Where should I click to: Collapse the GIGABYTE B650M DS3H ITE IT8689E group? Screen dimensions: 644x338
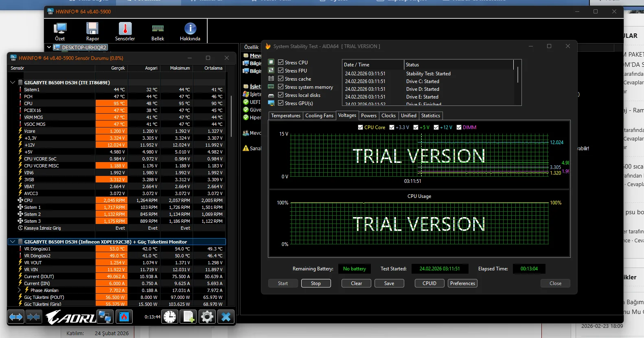[x=13, y=82]
